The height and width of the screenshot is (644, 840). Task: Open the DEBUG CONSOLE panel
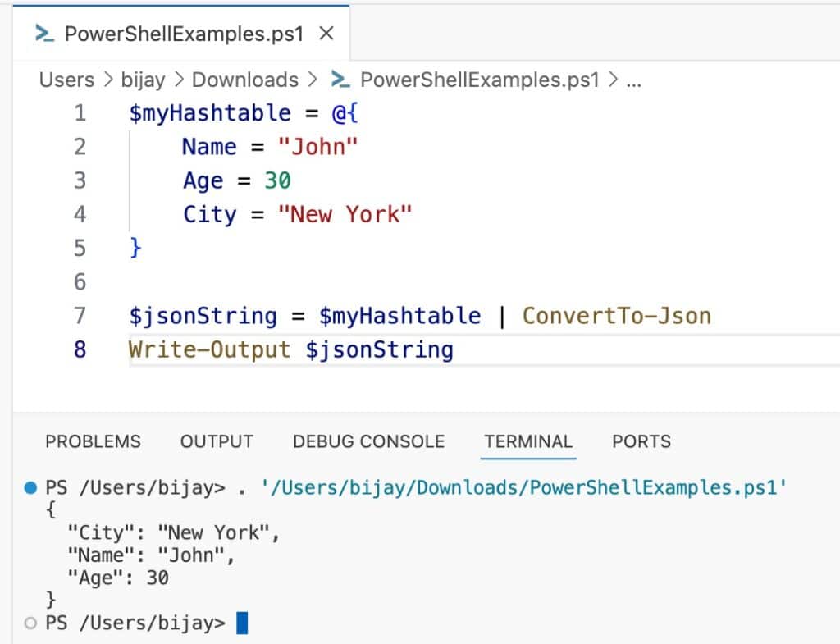coord(368,441)
